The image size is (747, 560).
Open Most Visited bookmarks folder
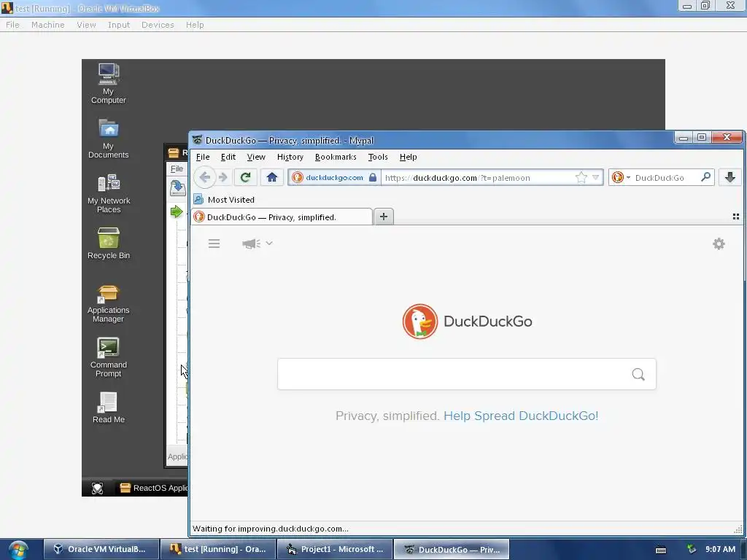(224, 200)
